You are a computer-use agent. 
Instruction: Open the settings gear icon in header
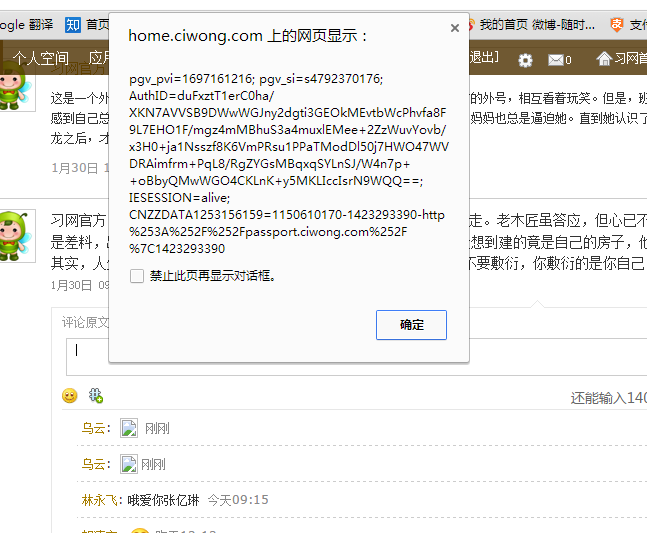click(525, 60)
